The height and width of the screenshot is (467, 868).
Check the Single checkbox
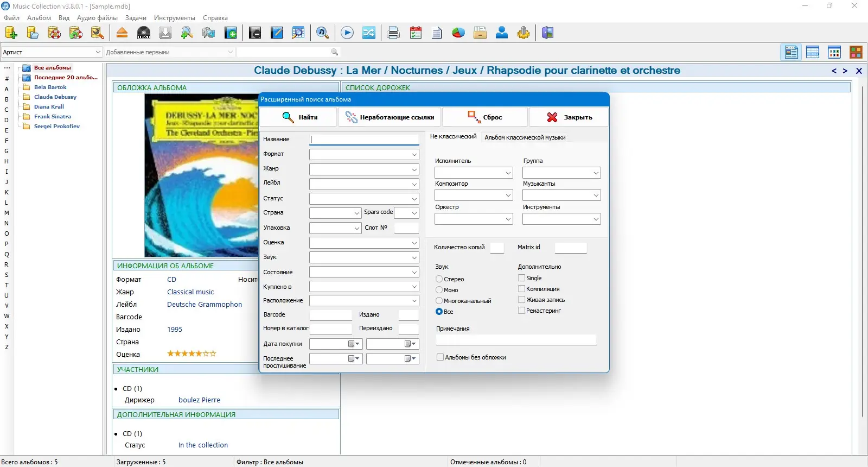[521, 278]
